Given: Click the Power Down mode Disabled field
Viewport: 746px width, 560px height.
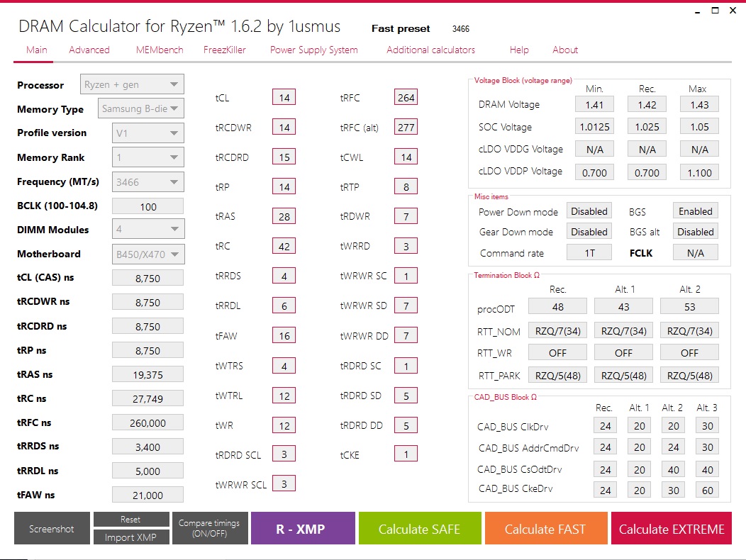Looking at the screenshot, I should pyautogui.click(x=589, y=211).
